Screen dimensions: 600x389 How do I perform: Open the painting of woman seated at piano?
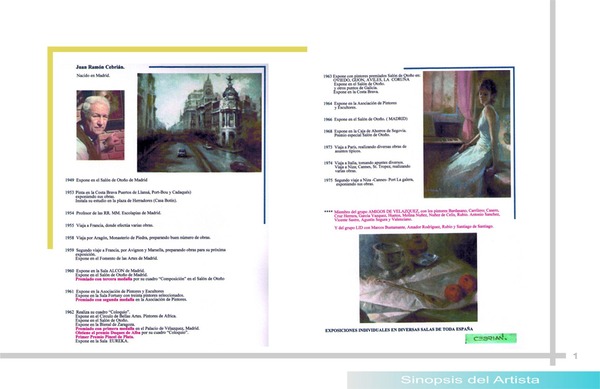tap(467, 134)
